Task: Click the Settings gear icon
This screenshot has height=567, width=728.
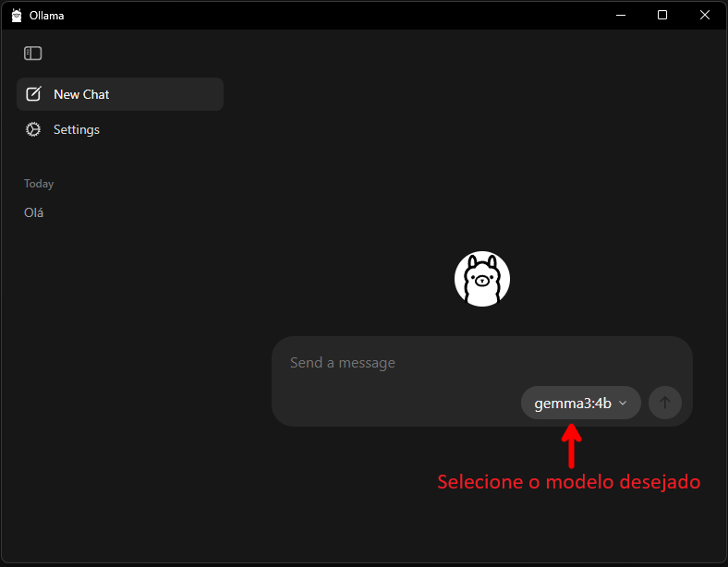Action: (x=33, y=129)
